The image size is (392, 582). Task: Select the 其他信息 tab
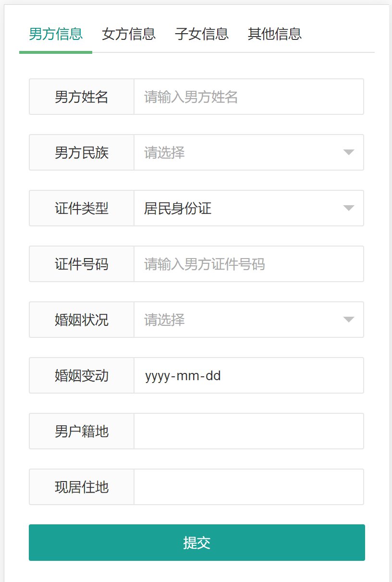pyautogui.click(x=275, y=34)
